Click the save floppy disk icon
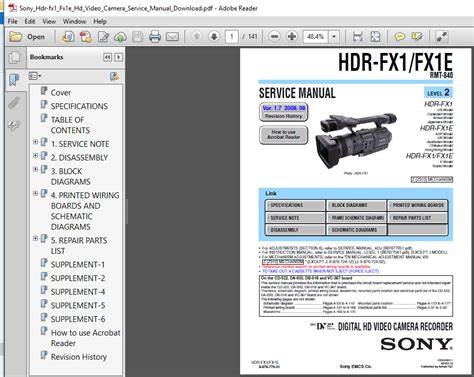Screen dimensions: 474x377 point(138,37)
